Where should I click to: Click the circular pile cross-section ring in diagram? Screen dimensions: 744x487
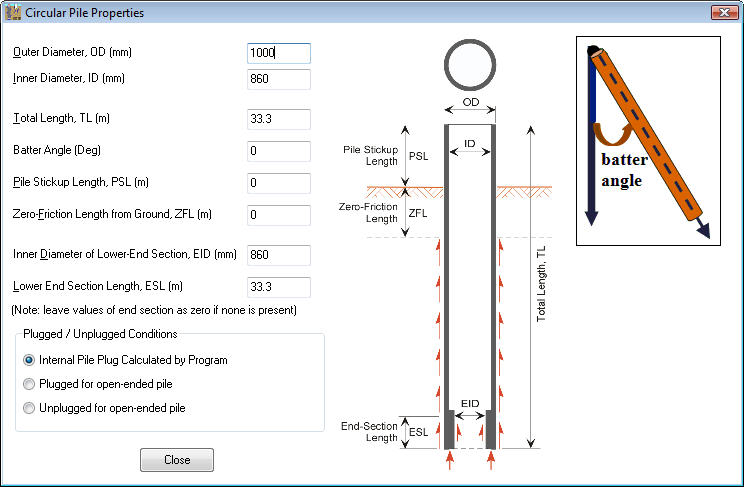pyautogui.click(x=470, y=67)
